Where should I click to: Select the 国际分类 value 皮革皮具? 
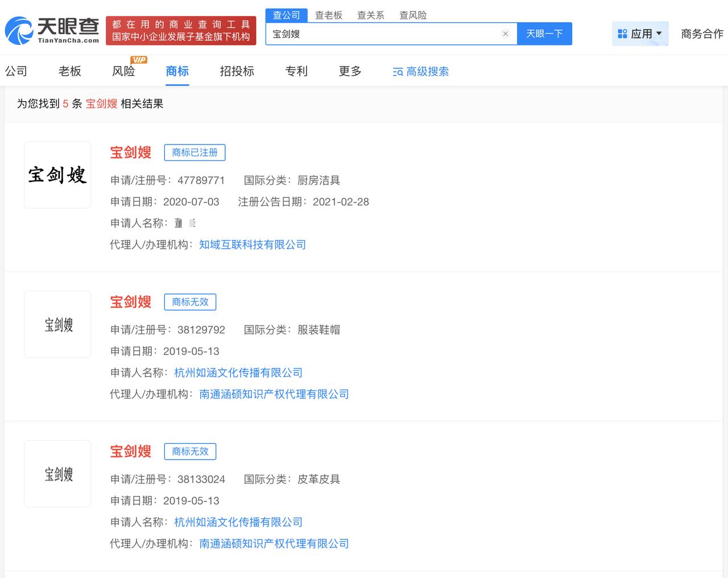point(319,480)
